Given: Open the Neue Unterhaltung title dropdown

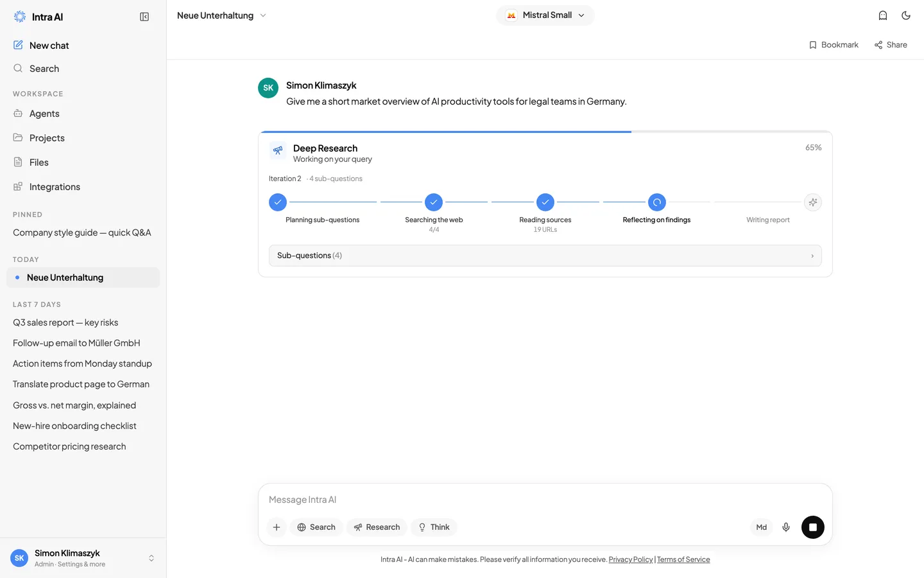Looking at the screenshot, I should point(221,15).
